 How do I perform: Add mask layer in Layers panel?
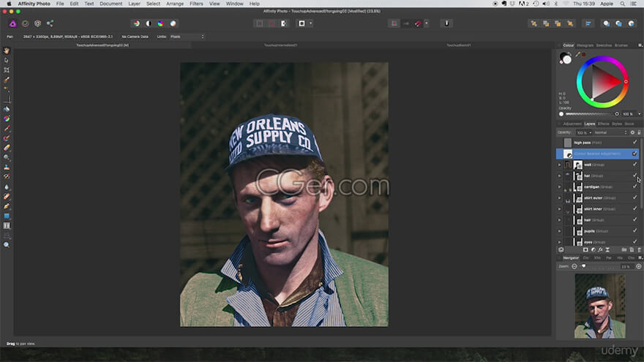point(585,250)
